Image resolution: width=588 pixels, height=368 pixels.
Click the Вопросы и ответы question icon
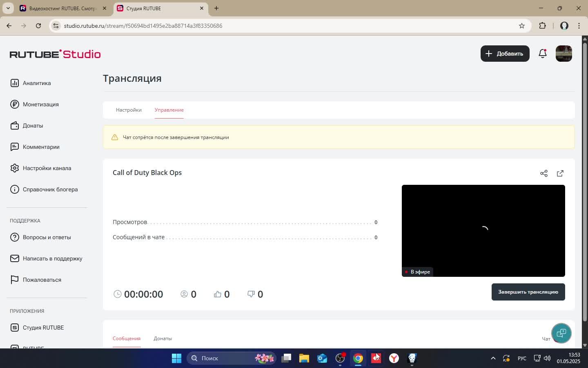(x=15, y=237)
